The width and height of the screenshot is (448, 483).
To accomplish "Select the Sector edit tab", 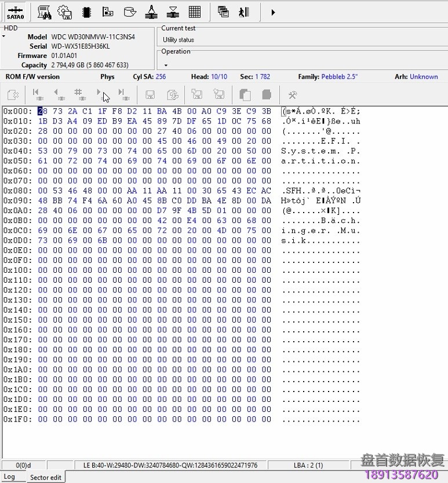I will pyautogui.click(x=46, y=477).
